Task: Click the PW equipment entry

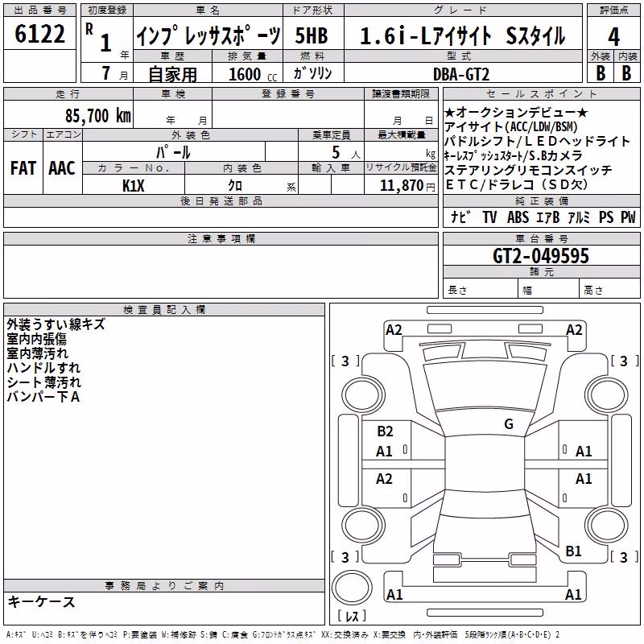Action: coord(628,217)
